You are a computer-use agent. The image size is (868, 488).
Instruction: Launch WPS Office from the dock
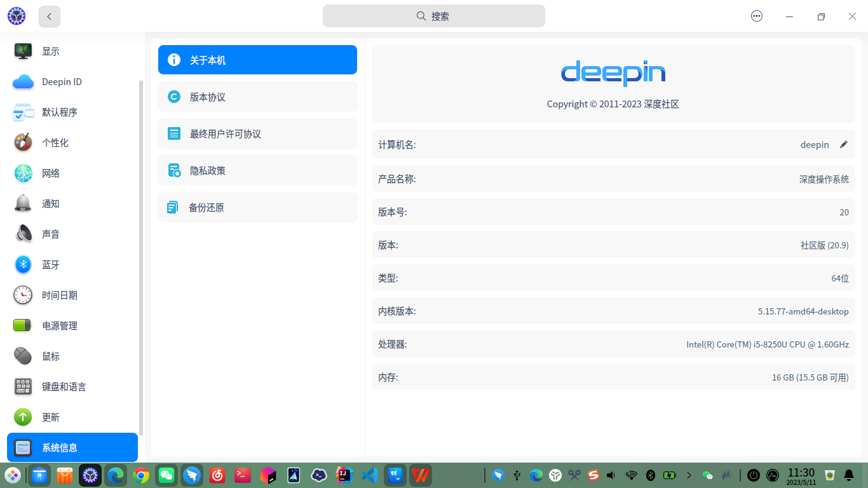click(421, 475)
